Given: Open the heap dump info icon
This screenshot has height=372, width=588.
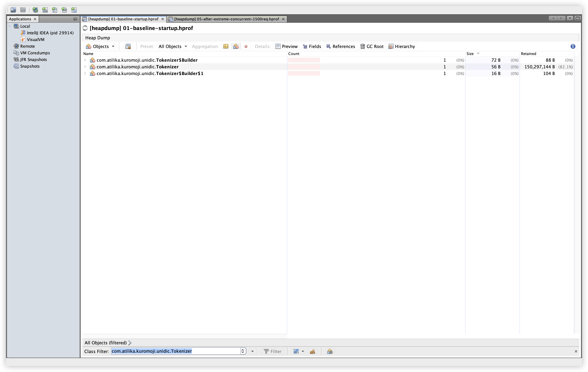Looking at the screenshot, I should [x=573, y=46].
